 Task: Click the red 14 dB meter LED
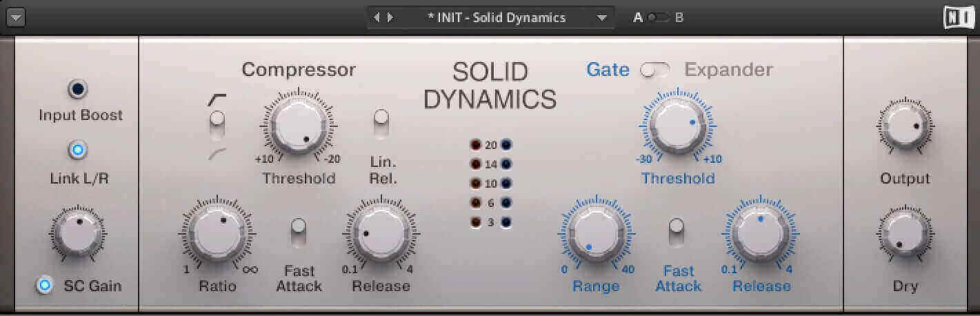(x=475, y=164)
